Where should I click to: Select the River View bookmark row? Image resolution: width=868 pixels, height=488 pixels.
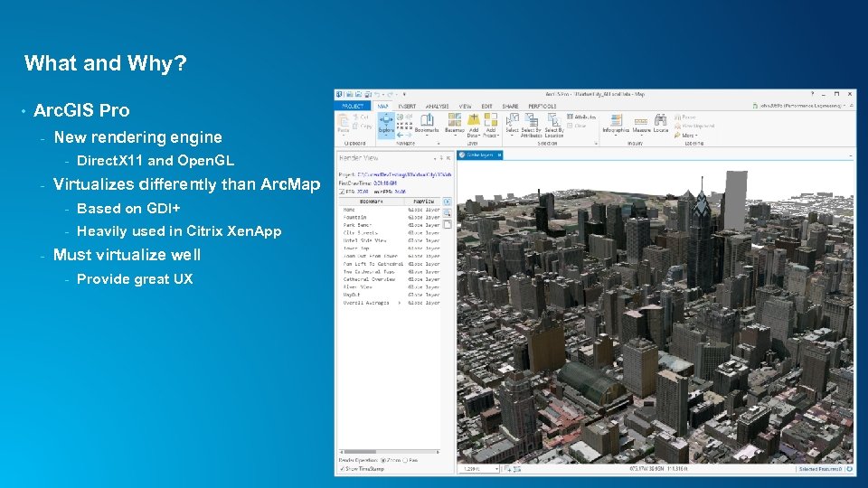pos(390,287)
